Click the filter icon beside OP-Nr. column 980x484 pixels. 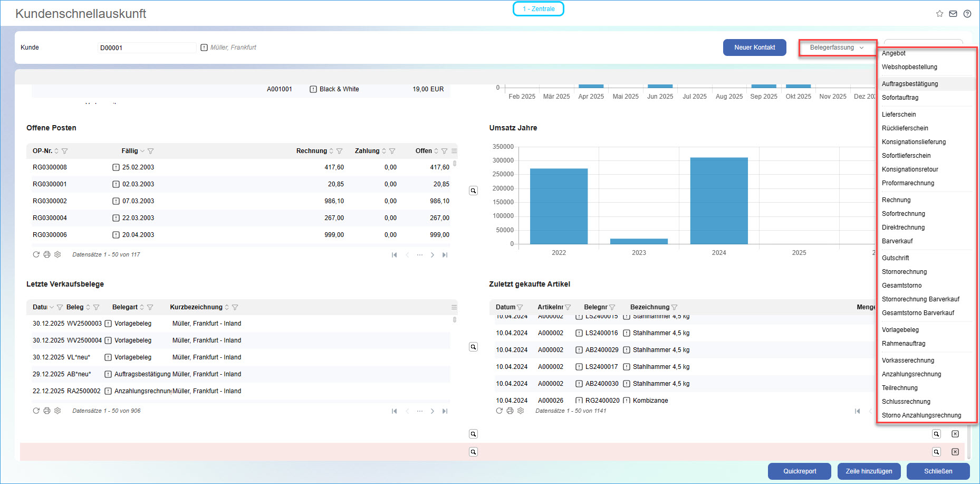pyautogui.click(x=65, y=151)
